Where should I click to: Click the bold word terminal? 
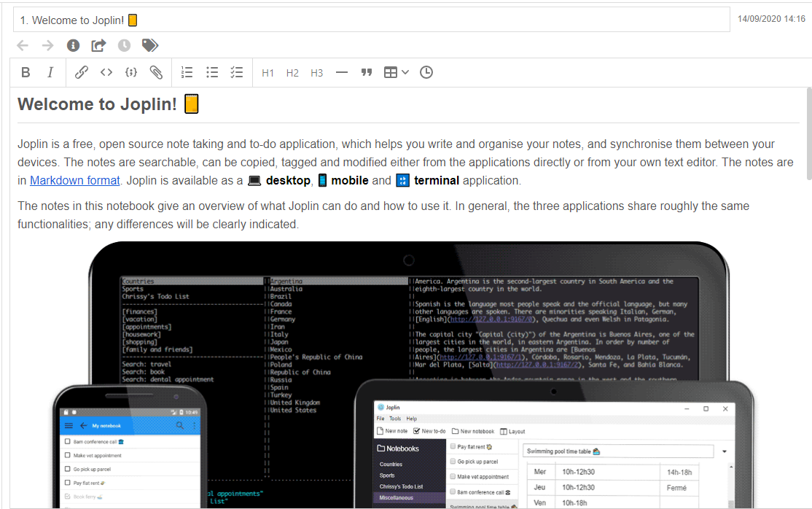pos(437,180)
